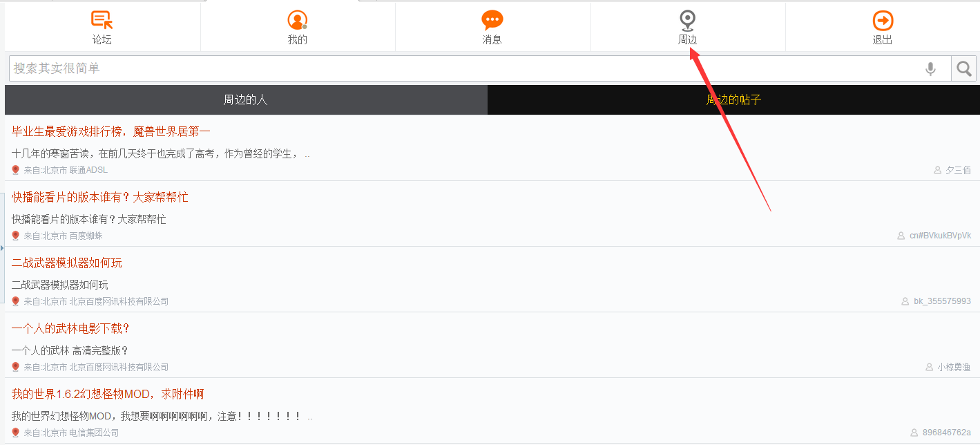980x445 pixels.
Task: Open post 毕业生最爱游戏排行榜，魔兽世界居第一
Action: [x=111, y=131]
